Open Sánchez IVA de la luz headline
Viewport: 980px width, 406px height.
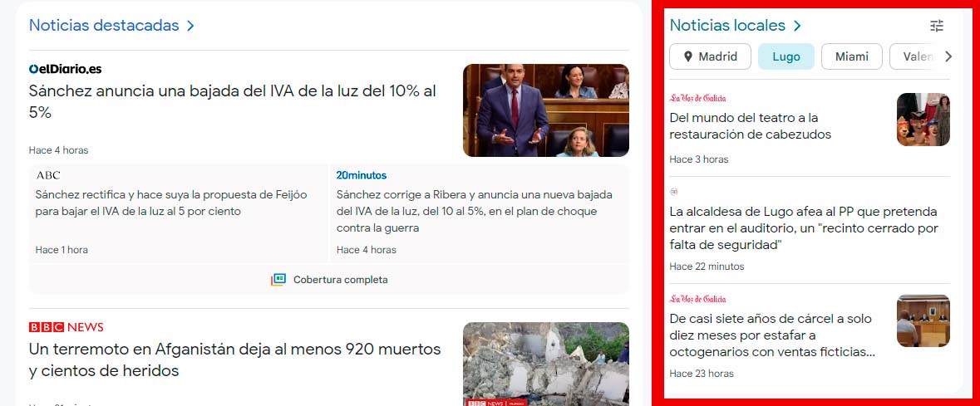pos(232,101)
